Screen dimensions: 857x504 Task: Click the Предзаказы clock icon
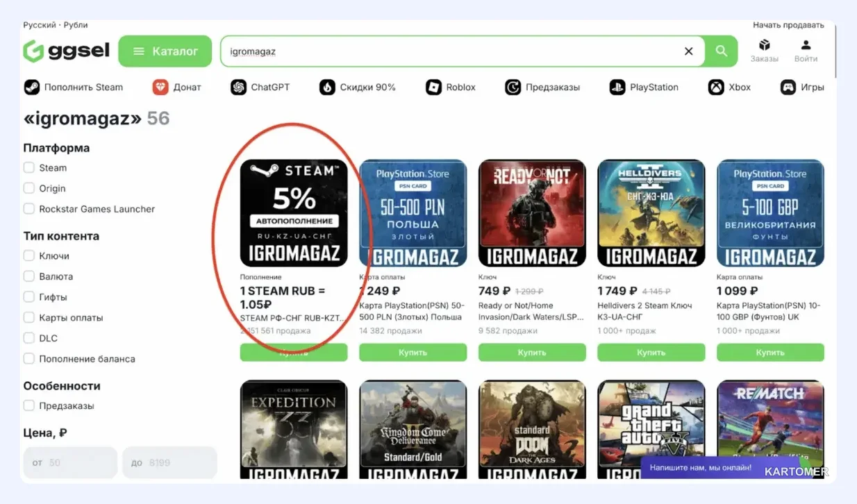click(x=513, y=87)
